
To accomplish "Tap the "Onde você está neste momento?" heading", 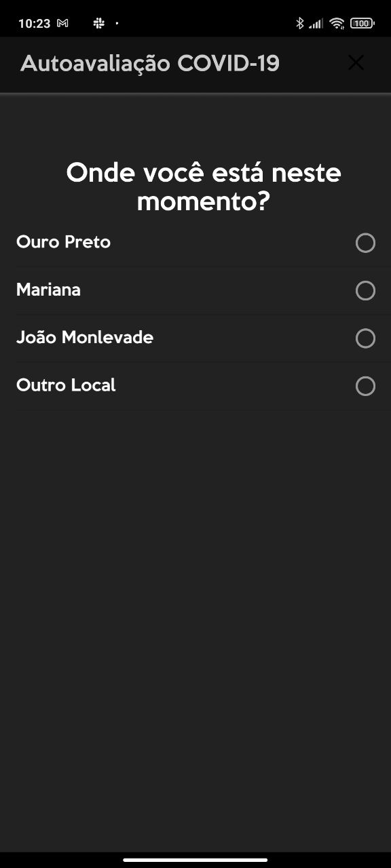I will (204, 186).
